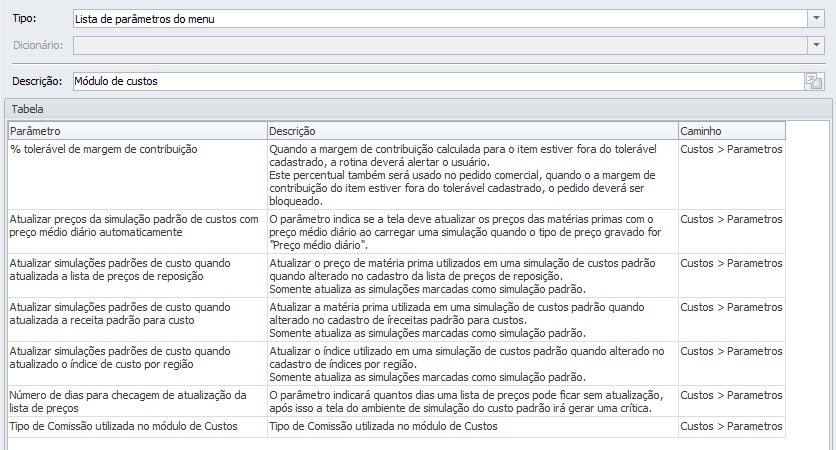Click Caminho cell of '% tolerável de margem' row
The height and width of the screenshot is (450, 836).
click(732, 175)
